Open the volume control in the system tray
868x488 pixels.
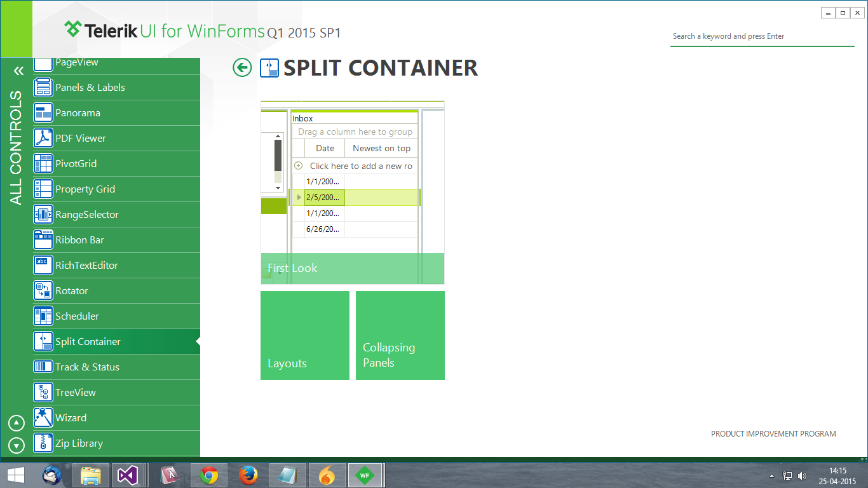coord(803,476)
